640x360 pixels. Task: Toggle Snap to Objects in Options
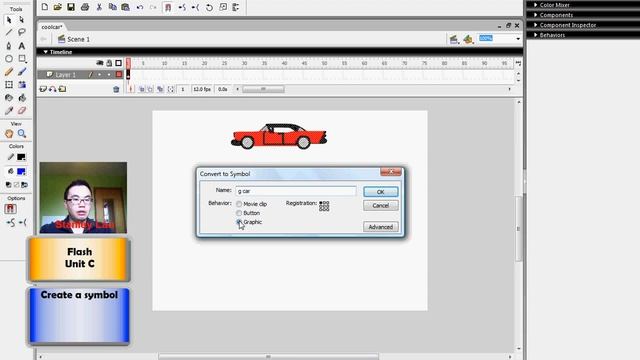pyautogui.click(x=11, y=209)
